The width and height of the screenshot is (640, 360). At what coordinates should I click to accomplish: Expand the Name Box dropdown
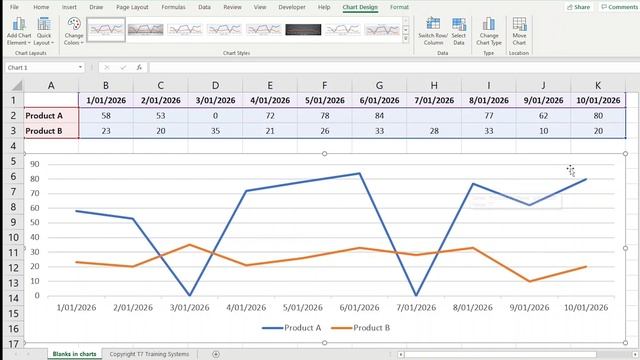click(x=80, y=67)
